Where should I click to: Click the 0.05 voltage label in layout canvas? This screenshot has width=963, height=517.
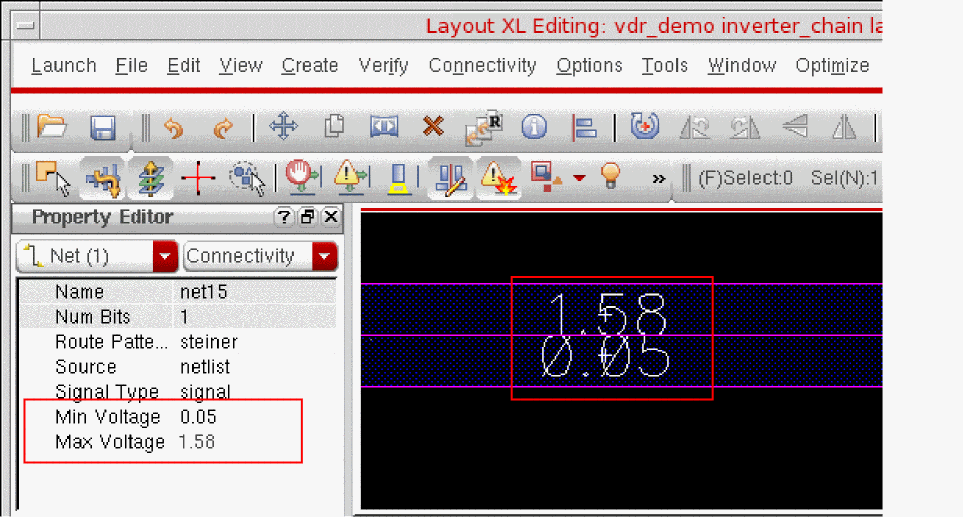click(606, 357)
